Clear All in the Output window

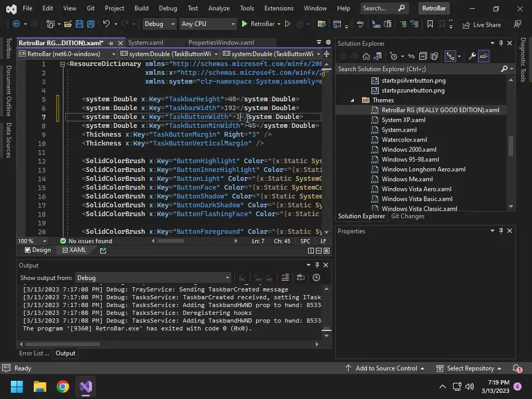click(285, 277)
